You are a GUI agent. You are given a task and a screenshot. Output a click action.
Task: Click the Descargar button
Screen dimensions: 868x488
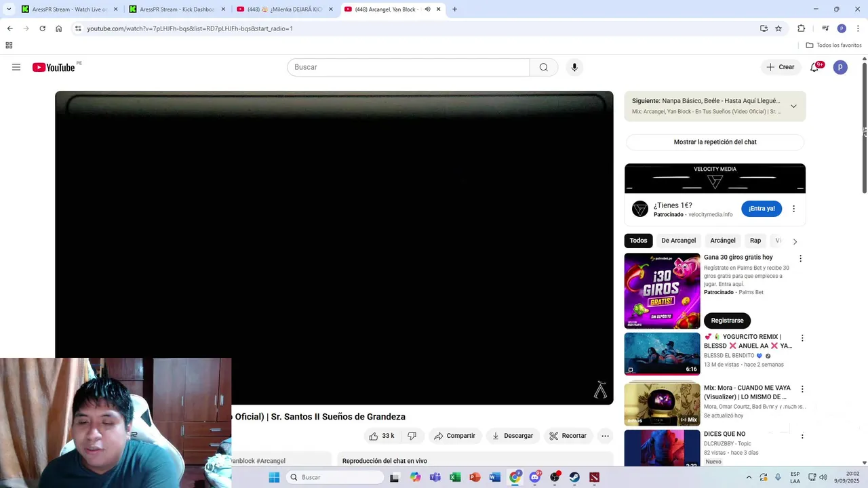[513, 436]
